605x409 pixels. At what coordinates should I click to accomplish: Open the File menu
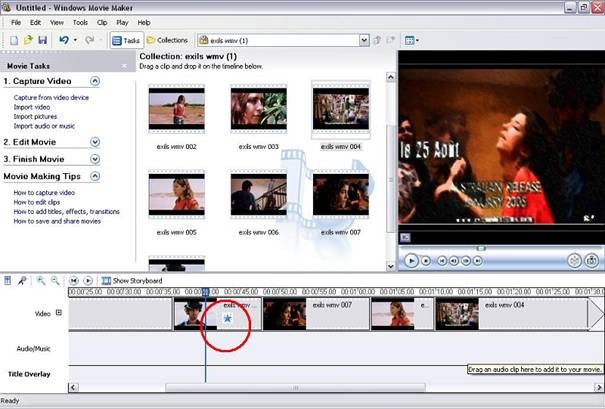16,22
